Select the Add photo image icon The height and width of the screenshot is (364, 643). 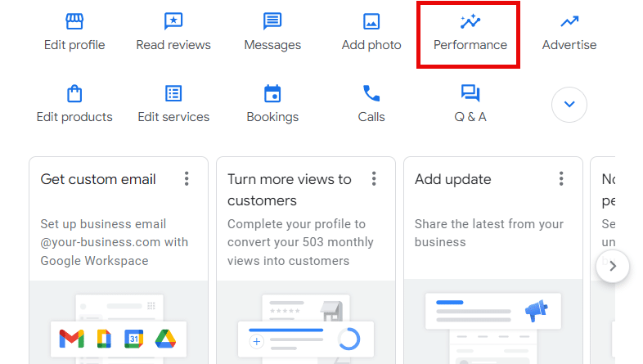click(x=371, y=21)
